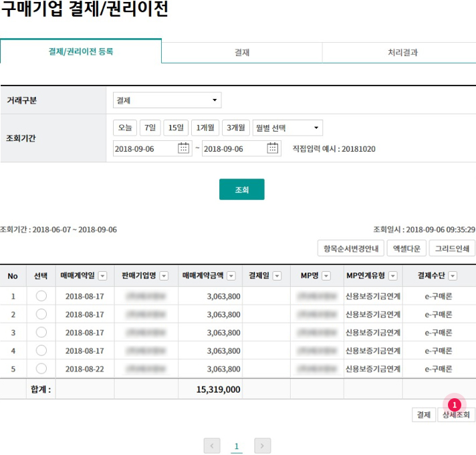Open 매매계약일 column filter arrow
The height and width of the screenshot is (455, 476).
(x=102, y=276)
